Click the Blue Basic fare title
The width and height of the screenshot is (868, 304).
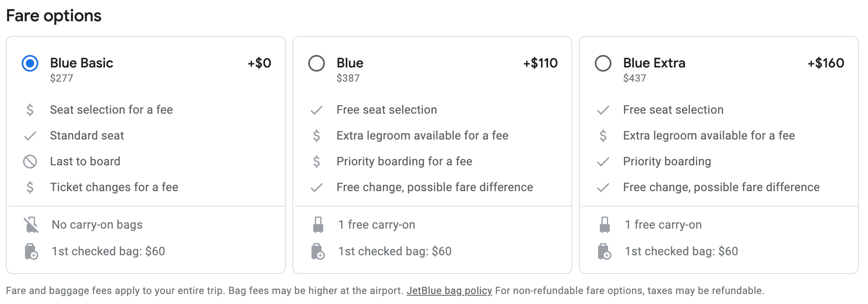tap(82, 63)
